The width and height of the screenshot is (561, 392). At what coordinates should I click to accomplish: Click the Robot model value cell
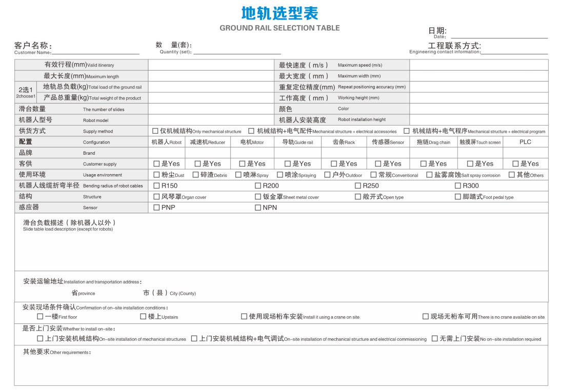coord(210,120)
